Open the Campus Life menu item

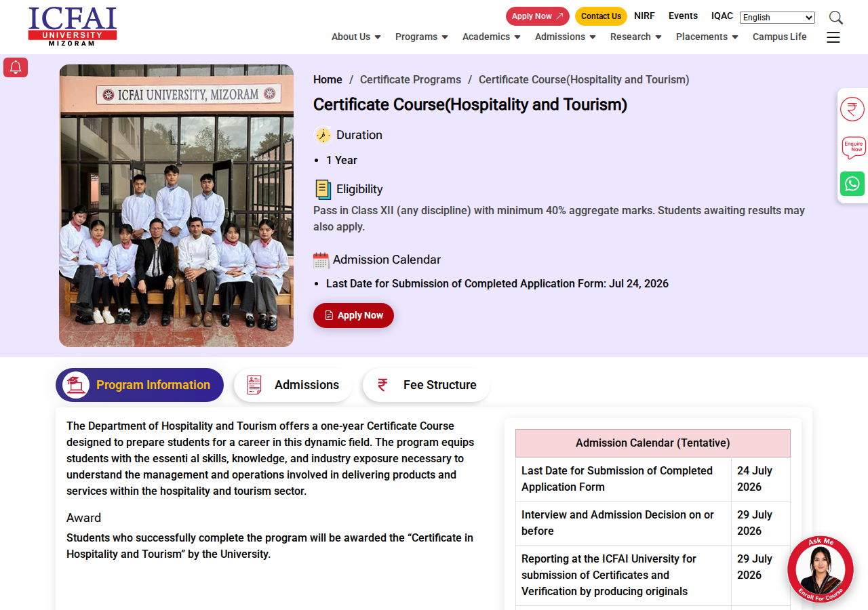pyautogui.click(x=780, y=37)
